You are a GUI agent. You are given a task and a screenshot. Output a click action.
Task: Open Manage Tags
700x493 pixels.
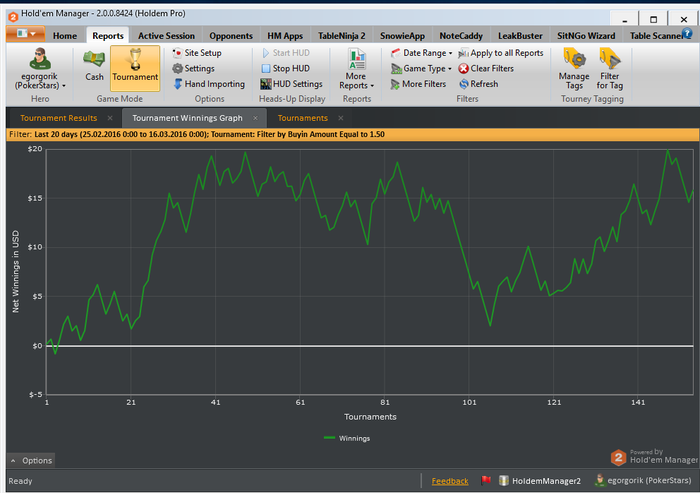[x=574, y=68]
